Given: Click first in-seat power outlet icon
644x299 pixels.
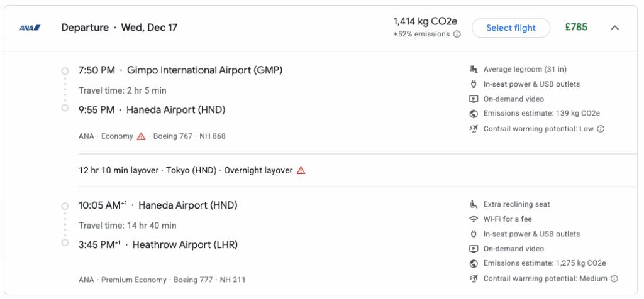Looking at the screenshot, I should coord(474,84).
